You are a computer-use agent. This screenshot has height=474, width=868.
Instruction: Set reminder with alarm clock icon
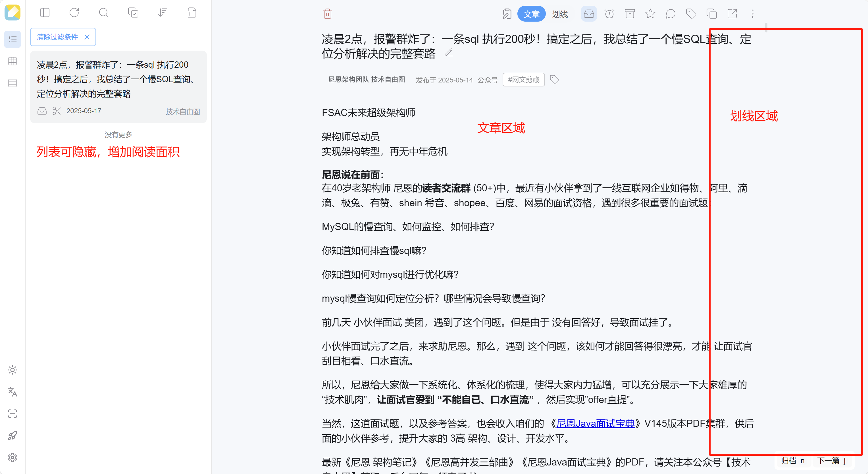(609, 14)
